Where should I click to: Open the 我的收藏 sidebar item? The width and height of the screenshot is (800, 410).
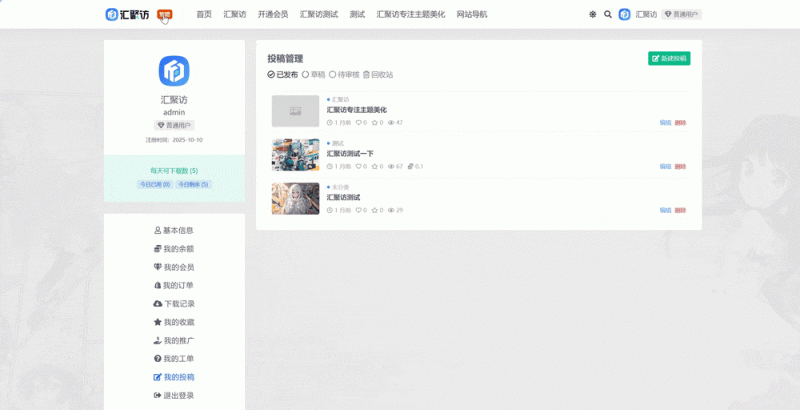coord(174,322)
